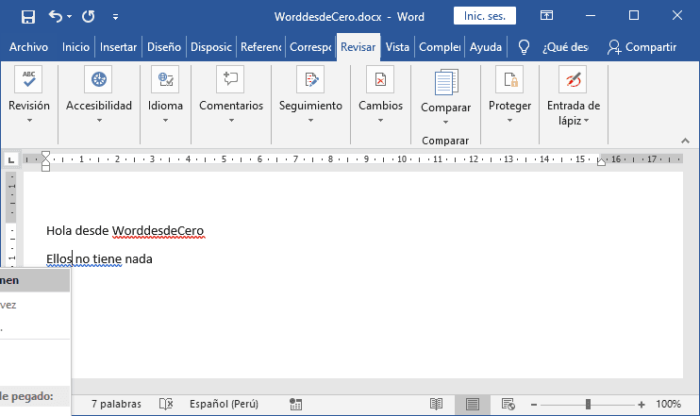
Task: Open the Customize Quick Access Toolbar menu
Action: 115,17
